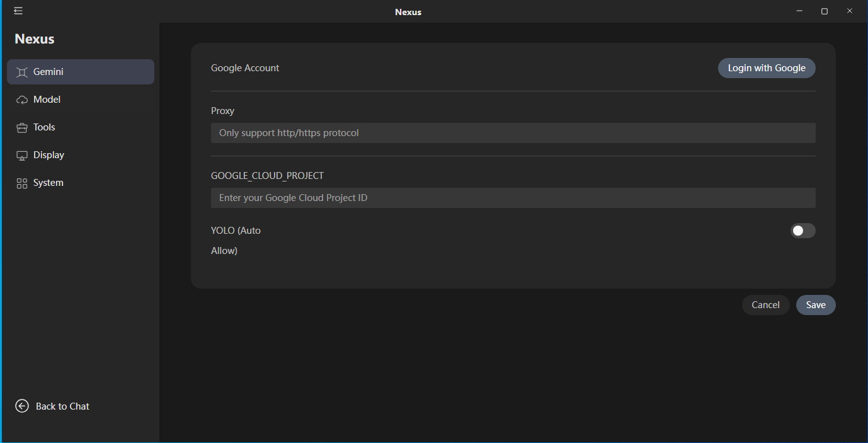Image resolution: width=868 pixels, height=443 pixels.
Task: Click the Back to Chat arrow icon
Action: point(22,406)
